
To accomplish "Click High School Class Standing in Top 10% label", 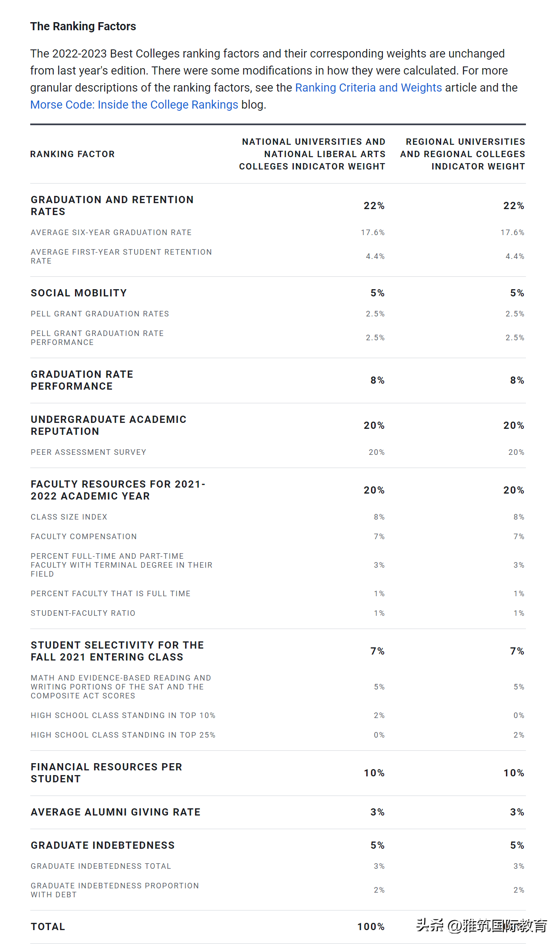I will point(123,715).
